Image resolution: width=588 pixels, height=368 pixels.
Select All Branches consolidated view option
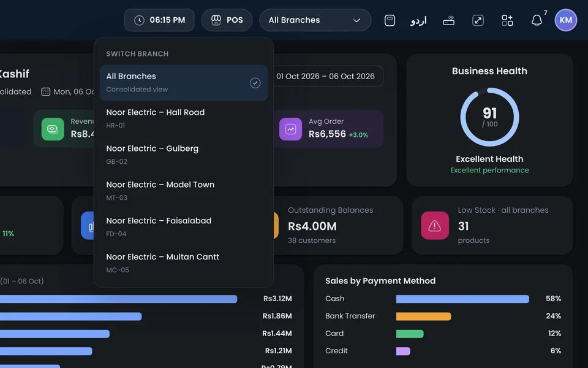tap(184, 83)
